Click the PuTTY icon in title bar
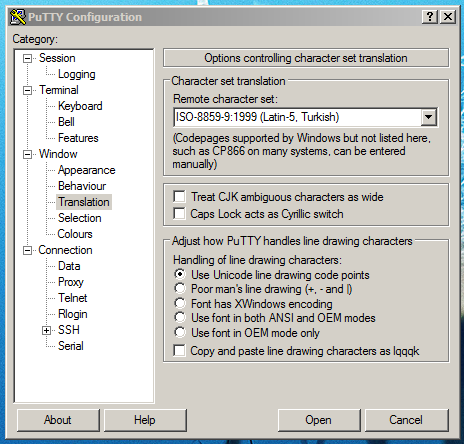Viewport: 464px width, 444px height. (x=17, y=17)
